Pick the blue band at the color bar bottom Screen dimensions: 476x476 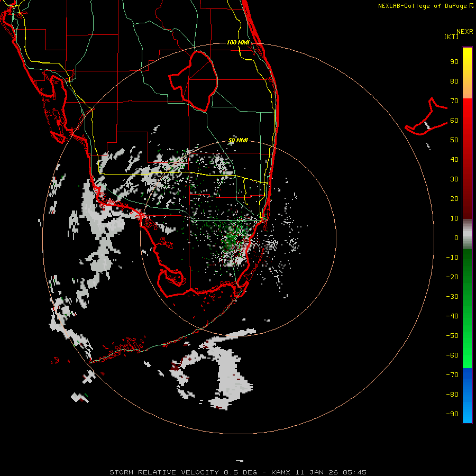(467, 396)
